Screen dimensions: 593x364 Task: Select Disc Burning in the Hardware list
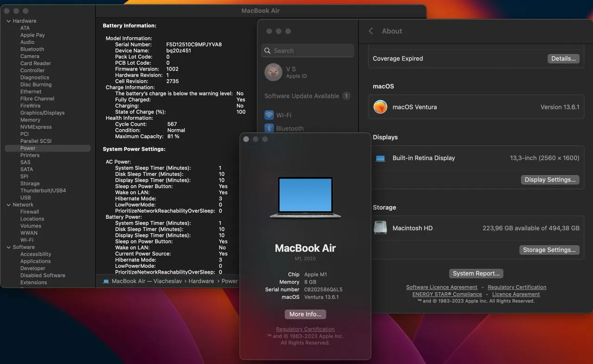pyautogui.click(x=36, y=85)
